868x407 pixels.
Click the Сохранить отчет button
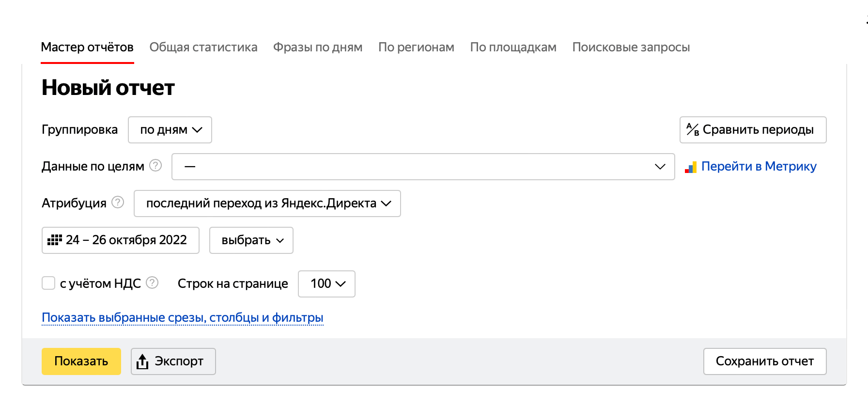(x=764, y=361)
